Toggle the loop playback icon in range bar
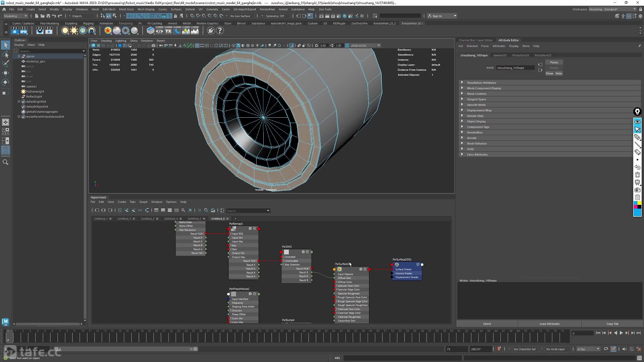Screen dimensions: 644x362 coord(606,349)
